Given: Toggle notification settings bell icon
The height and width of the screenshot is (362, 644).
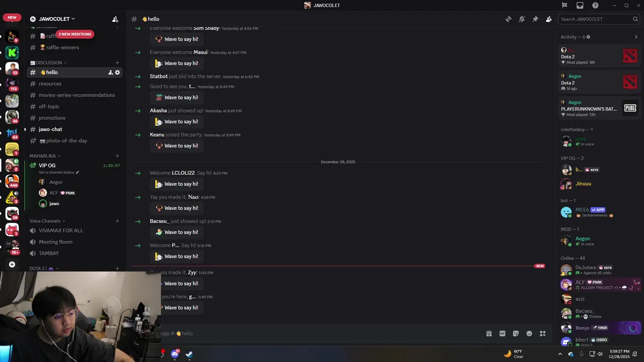Looking at the screenshot, I should [522, 19].
